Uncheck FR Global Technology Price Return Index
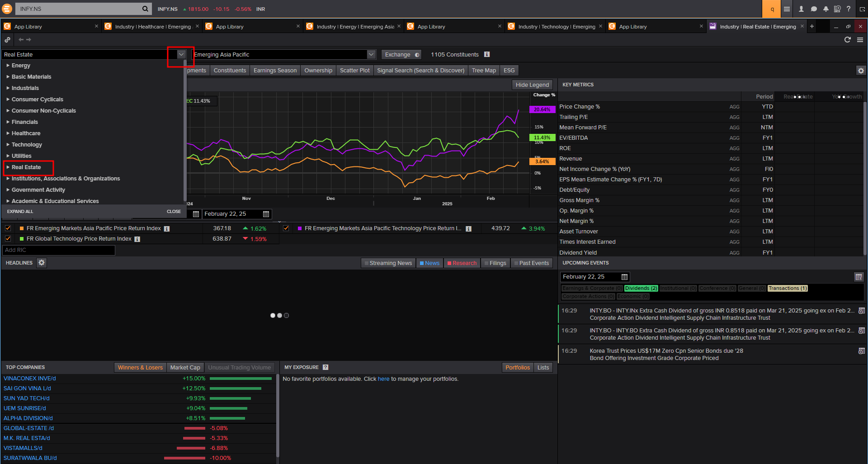The height and width of the screenshot is (464, 868). 8,239
